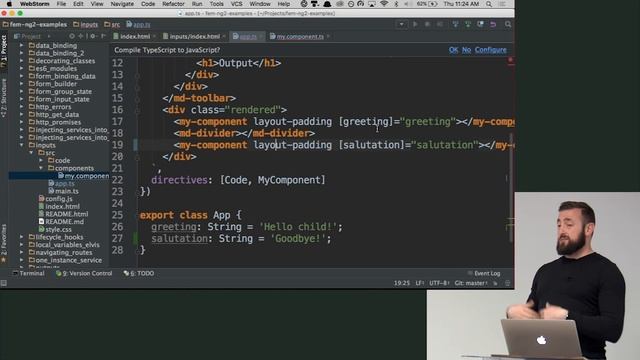Click the VCS commit changes icon
640x360 pixels.
(x=468, y=24)
